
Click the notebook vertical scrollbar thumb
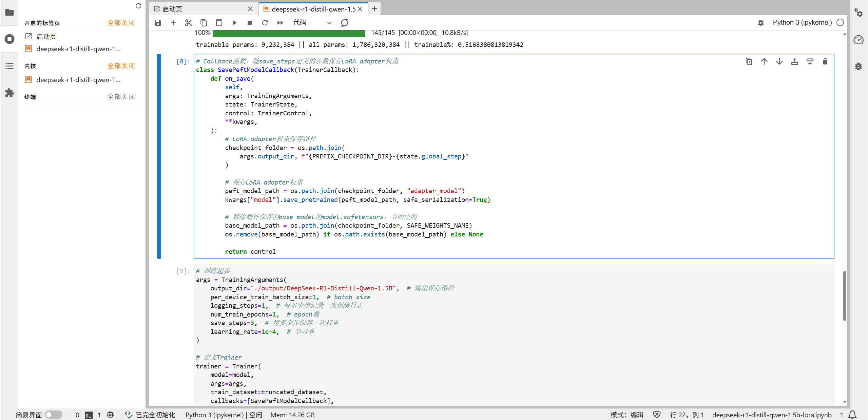coord(844,295)
